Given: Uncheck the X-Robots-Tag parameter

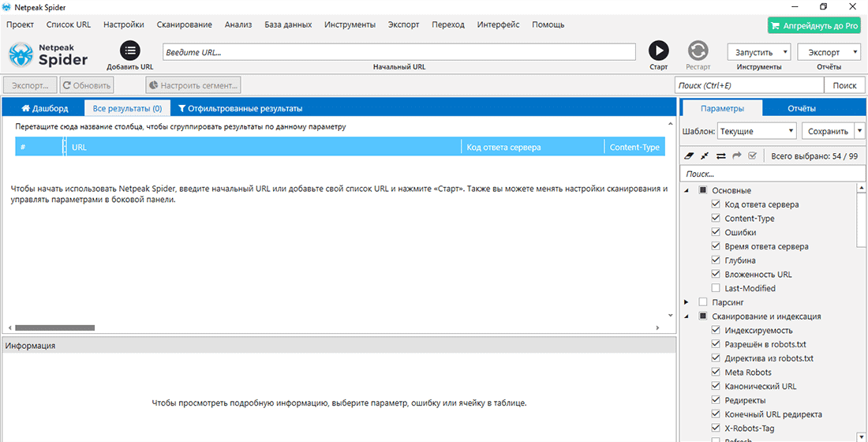Looking at the screenshot, I should pos(716,428).
